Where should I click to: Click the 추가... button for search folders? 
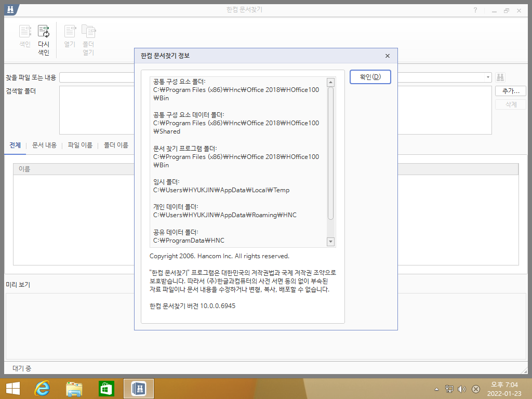click(x=511, y=91)
